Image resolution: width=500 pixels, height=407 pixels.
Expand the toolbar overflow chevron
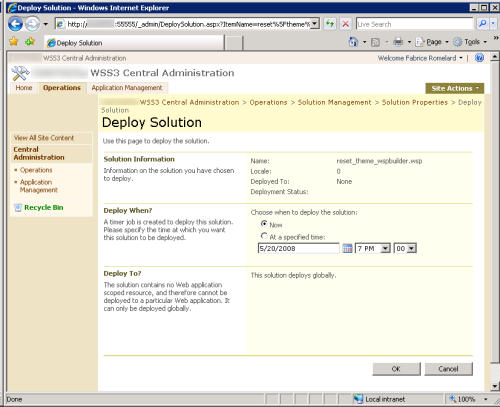point(495,38)
